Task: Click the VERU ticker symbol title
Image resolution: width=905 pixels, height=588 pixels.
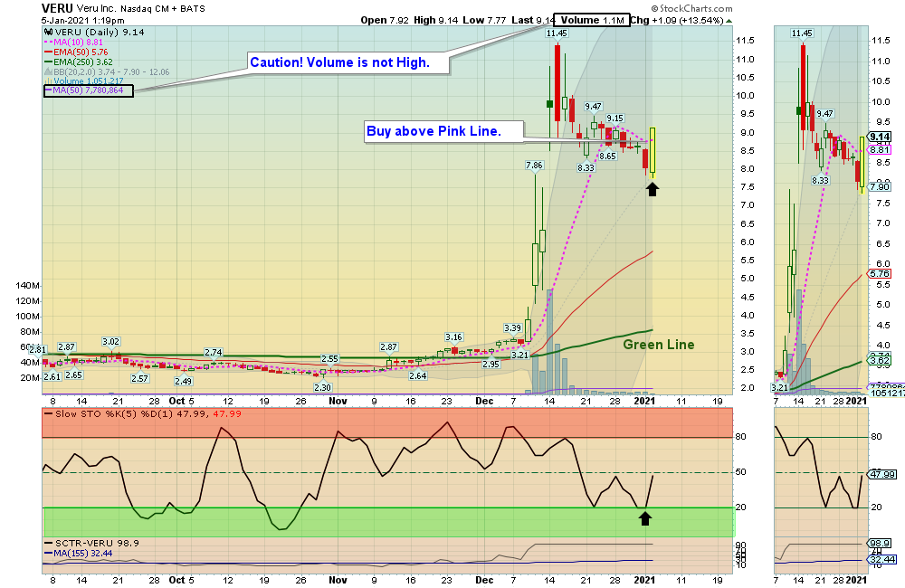Action: point(57,8)
